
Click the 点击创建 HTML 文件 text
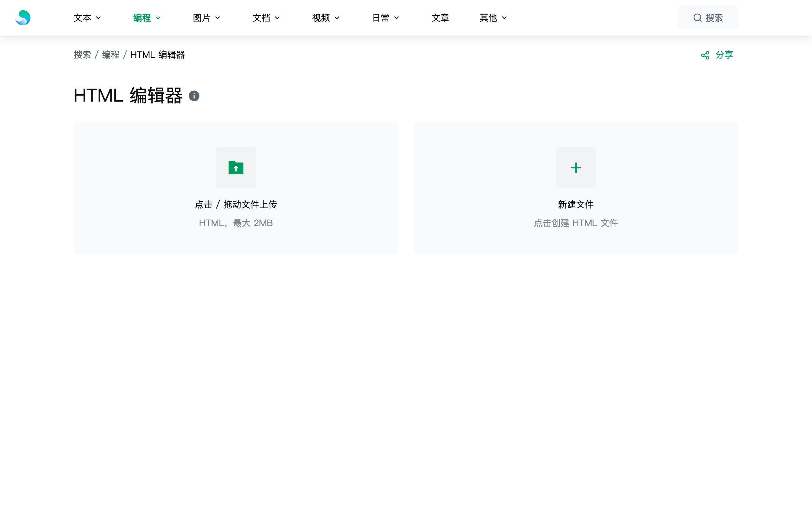[x=576, y=223]
